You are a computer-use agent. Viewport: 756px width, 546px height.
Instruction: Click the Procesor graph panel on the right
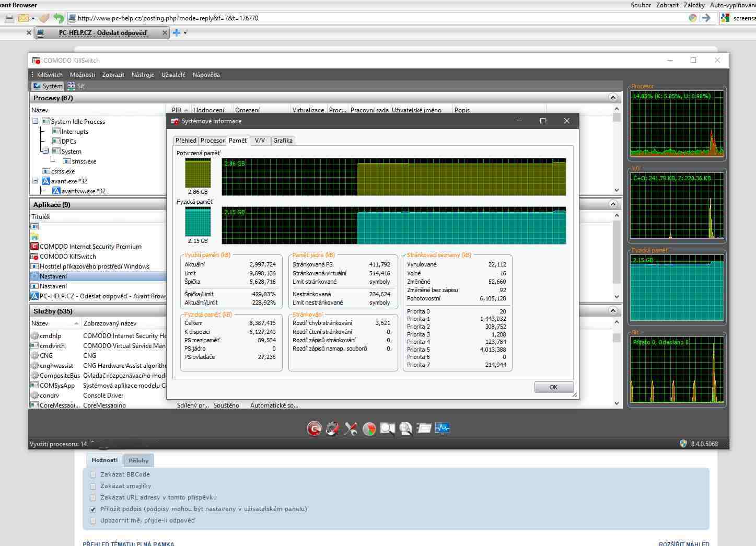click(x=677, y=124)
